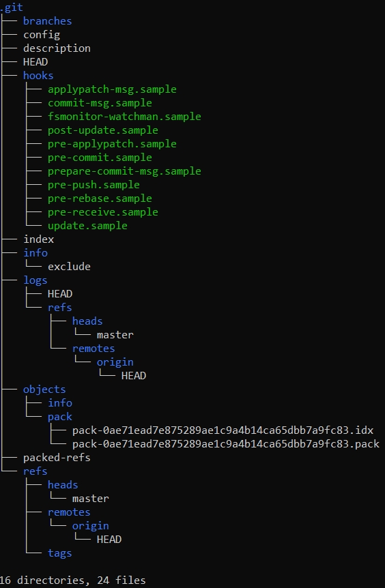385x588 pixels.
Task: Click the packed-refs file entry
Action: tap(57, 458)
